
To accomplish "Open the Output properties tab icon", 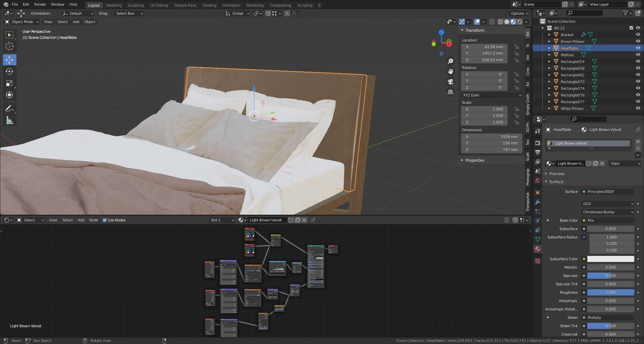I will coord(538,152).
